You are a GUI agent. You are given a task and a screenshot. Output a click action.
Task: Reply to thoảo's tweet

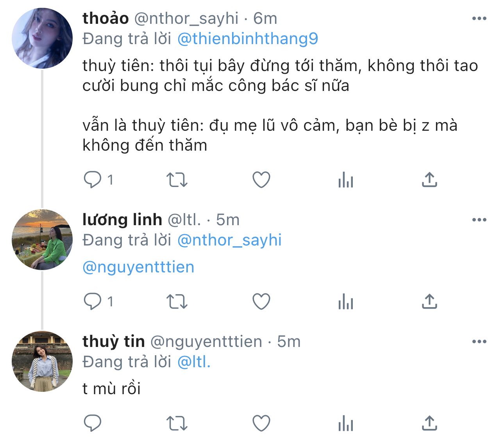pyautogui.click(x=93, y=180)
